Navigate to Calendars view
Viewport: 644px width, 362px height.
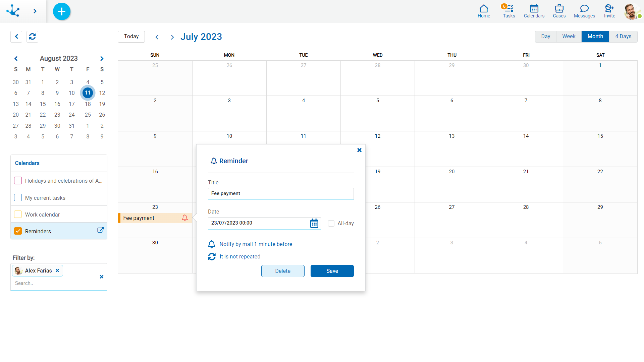pos(534,11)
